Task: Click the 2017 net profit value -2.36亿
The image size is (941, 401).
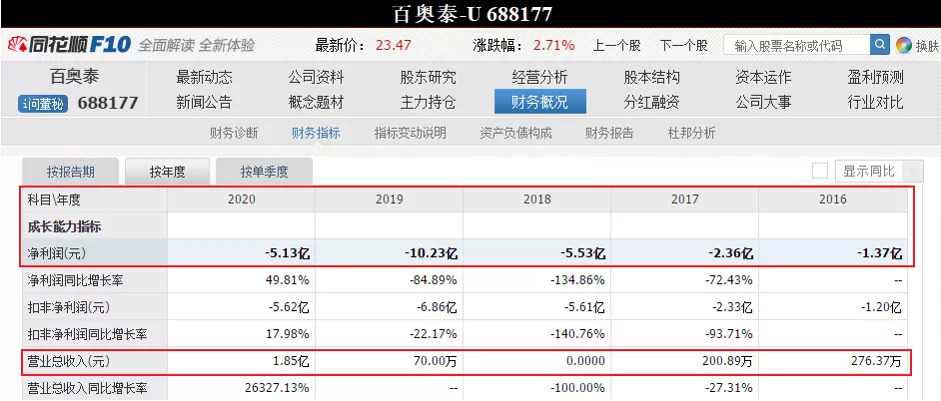Action: pyautogui.click(x=730, y=254)
